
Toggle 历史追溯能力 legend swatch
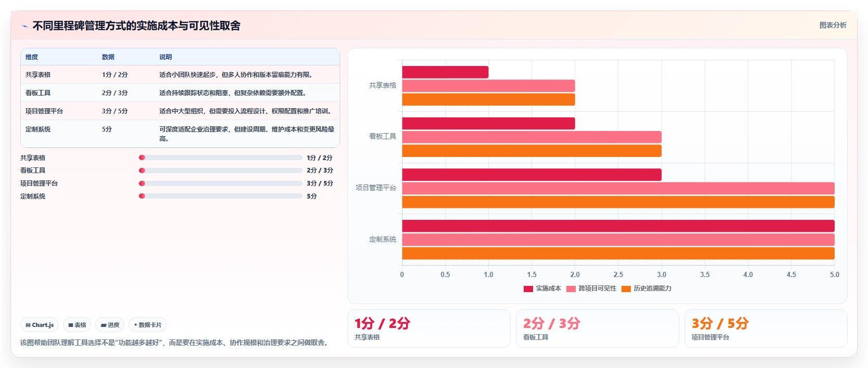(x=626, y=289)
